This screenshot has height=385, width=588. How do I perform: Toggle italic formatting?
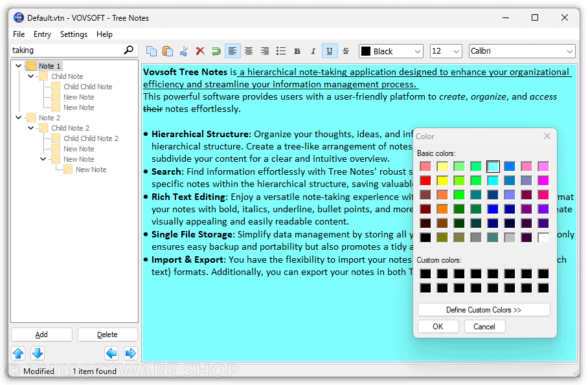313,51
